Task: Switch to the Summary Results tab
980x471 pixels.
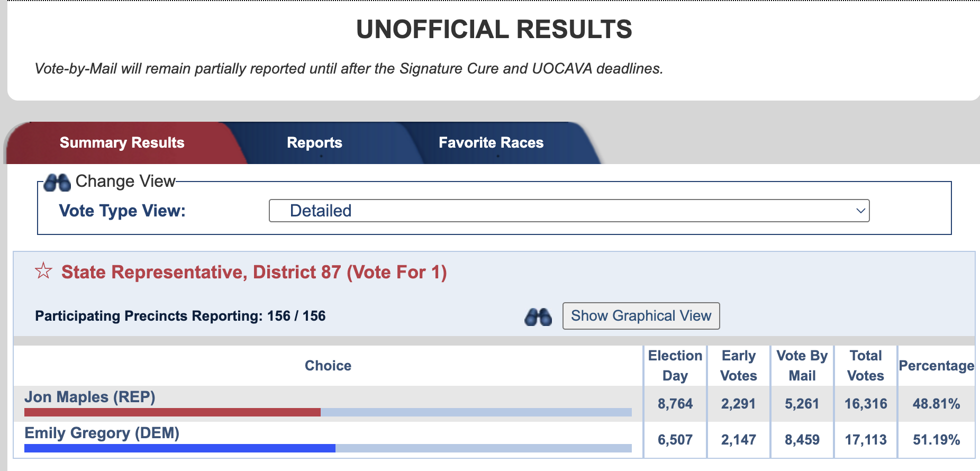Action: [x=122, y=143]
